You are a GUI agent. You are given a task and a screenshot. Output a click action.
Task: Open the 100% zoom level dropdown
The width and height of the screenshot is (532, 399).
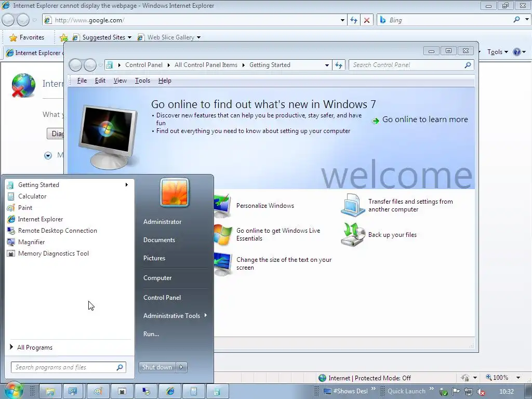[x=518, y=378]
